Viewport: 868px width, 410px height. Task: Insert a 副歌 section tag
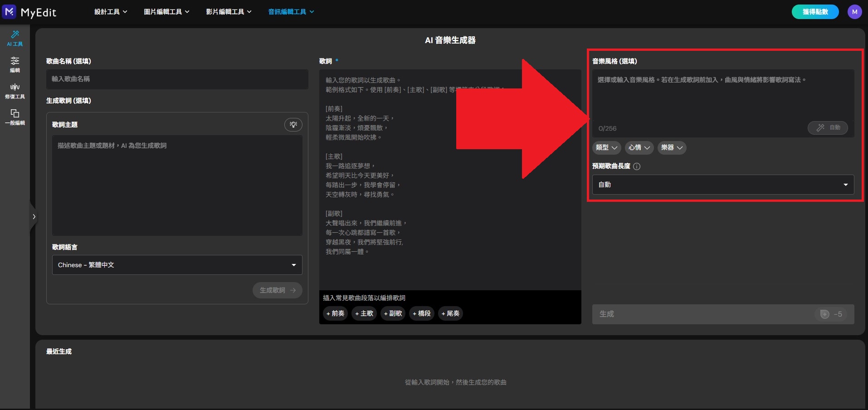tap(393, 313)
